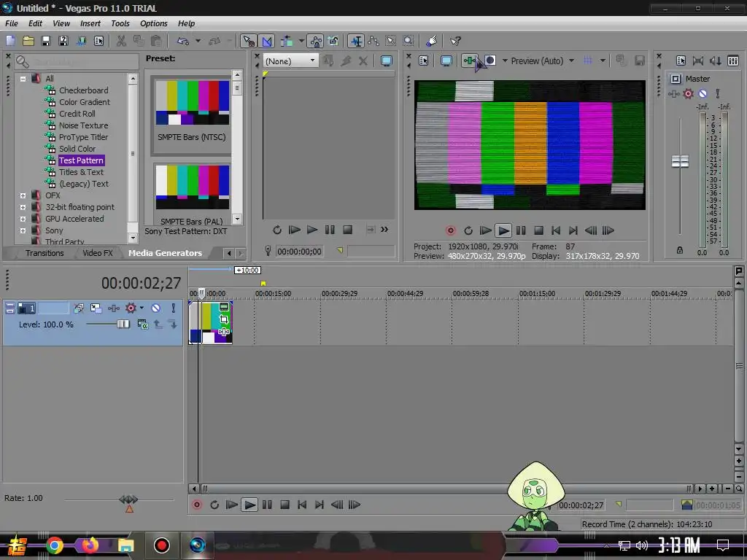Click the Save Snapshot to File icon
The image size is (747, 560).
click(x=639, y=61)
